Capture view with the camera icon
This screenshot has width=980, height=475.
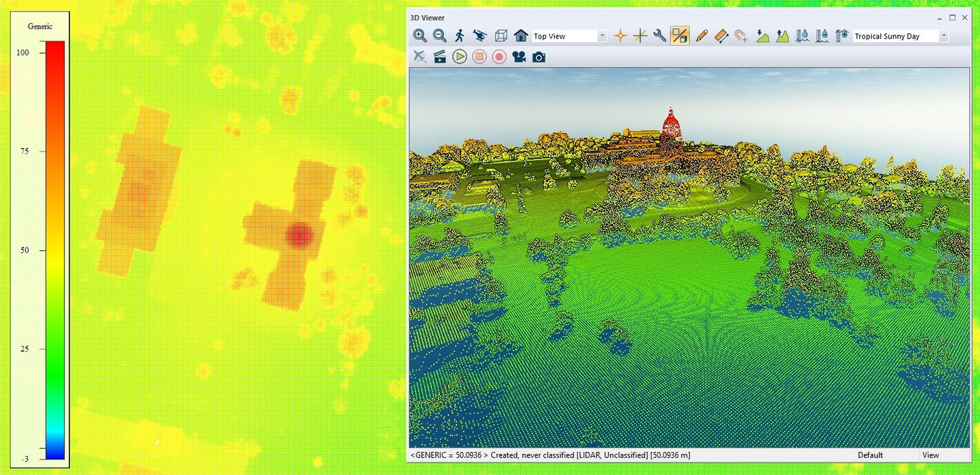[539, 57]
